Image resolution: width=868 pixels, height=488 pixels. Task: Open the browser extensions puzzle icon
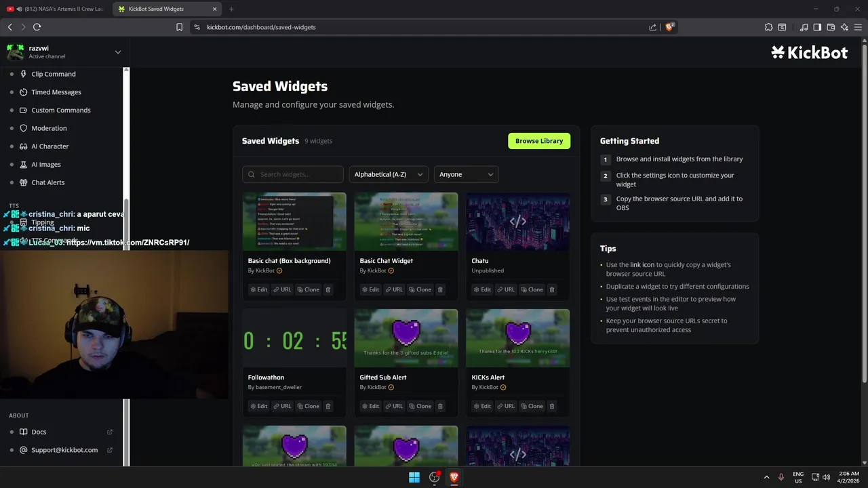[768, 27]
